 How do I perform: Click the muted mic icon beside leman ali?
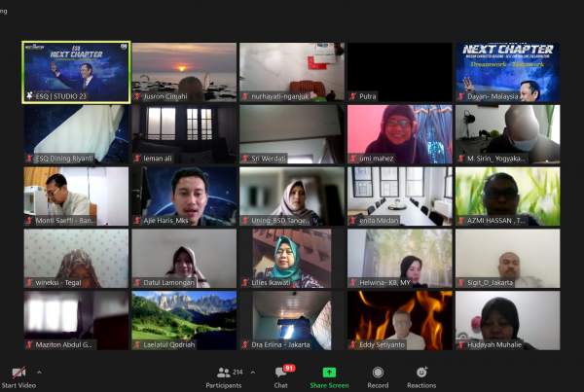137,159
